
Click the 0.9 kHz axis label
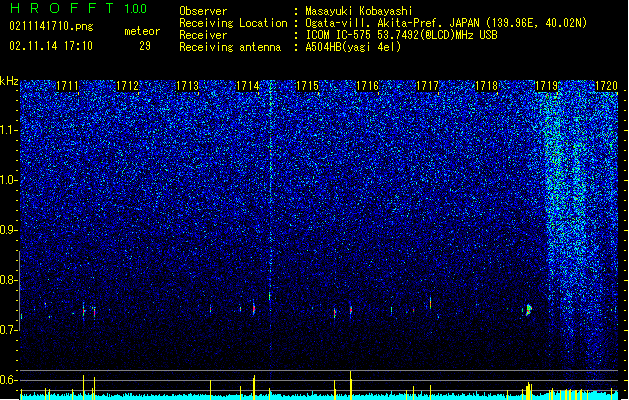coord(8,230)
